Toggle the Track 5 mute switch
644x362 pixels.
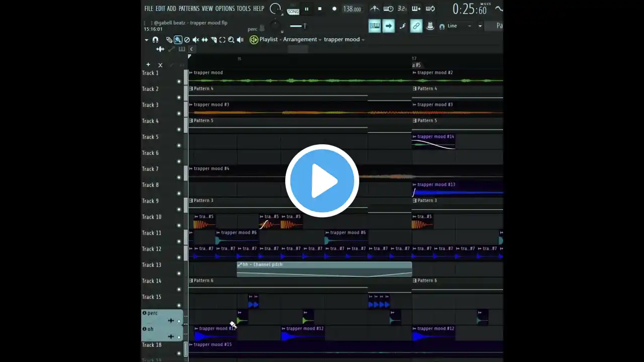point(179,145)
